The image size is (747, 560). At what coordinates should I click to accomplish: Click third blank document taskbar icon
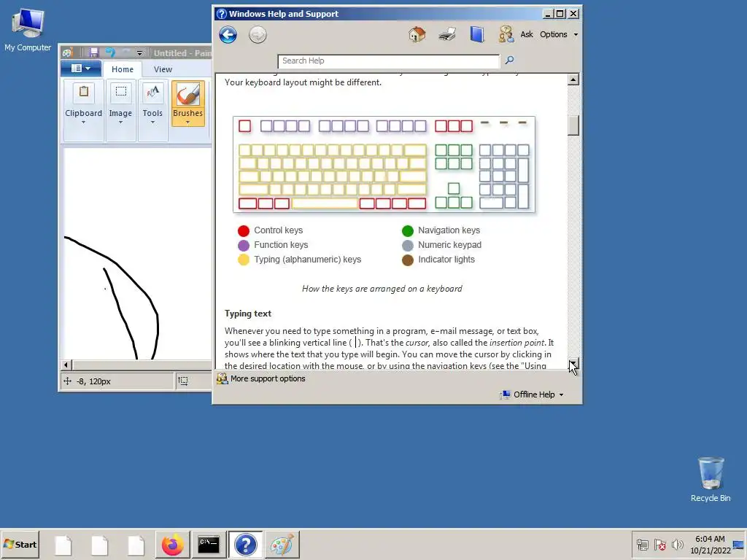pyautogui.click(x=136, y=545)
